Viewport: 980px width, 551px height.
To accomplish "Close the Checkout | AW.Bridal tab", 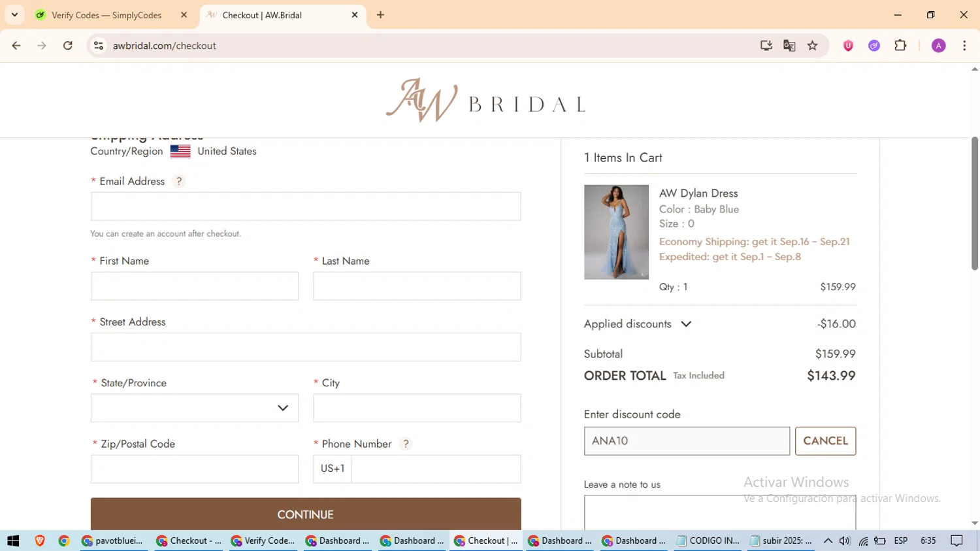I will (355, 15).
